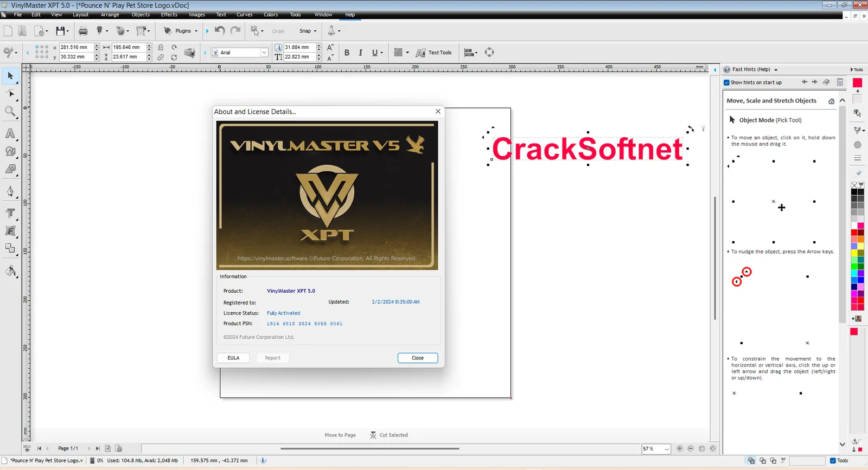
Task: Go back in Fast Hints panel
Action: pyautogui.click(x=805, y=82)
